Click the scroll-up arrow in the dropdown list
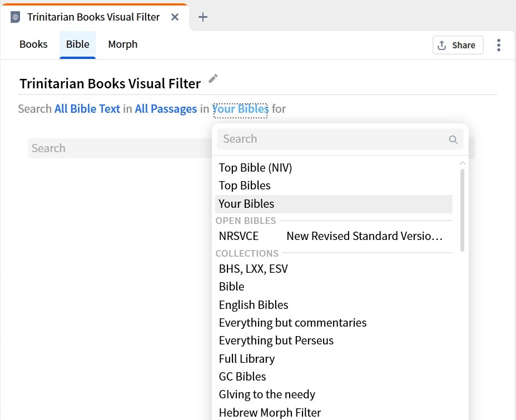This screenshot has height=420, width=516. tap(463, 163)
